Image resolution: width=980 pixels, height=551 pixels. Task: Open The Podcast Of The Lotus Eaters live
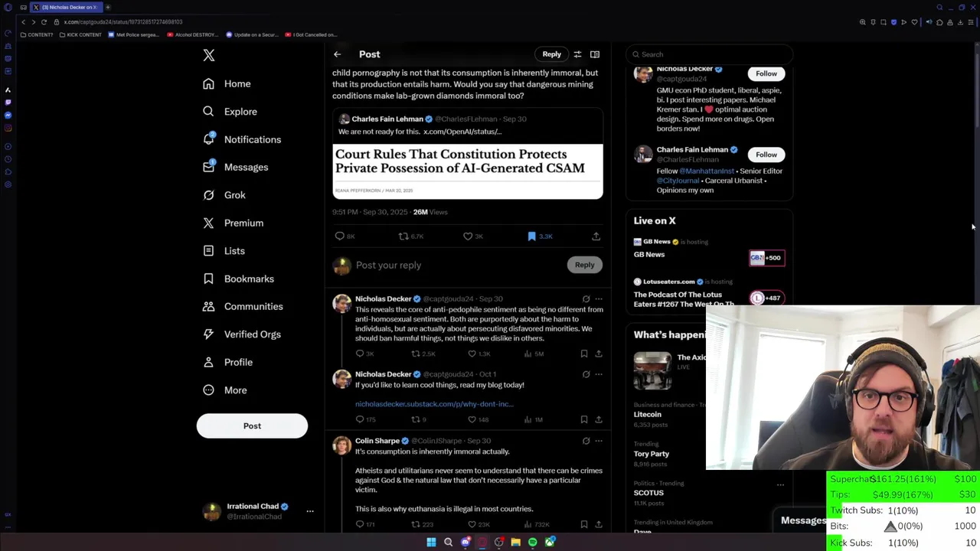coord(708,294)
